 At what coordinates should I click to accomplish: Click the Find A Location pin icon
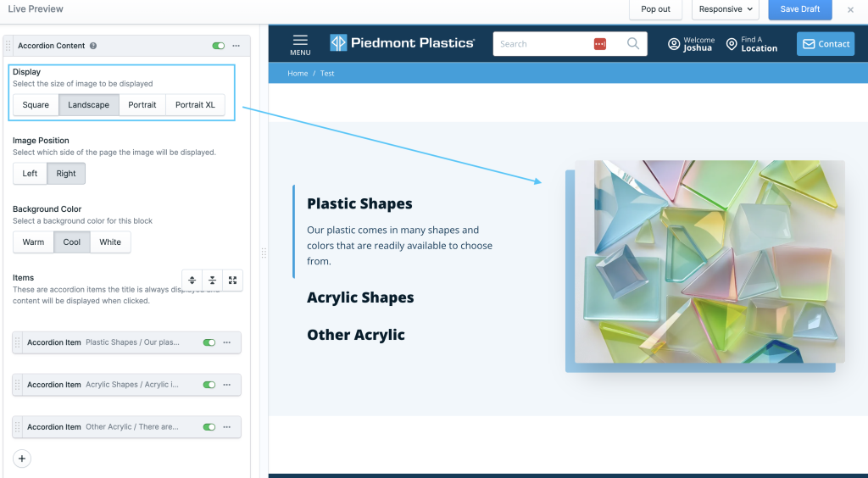click(732, 44)
